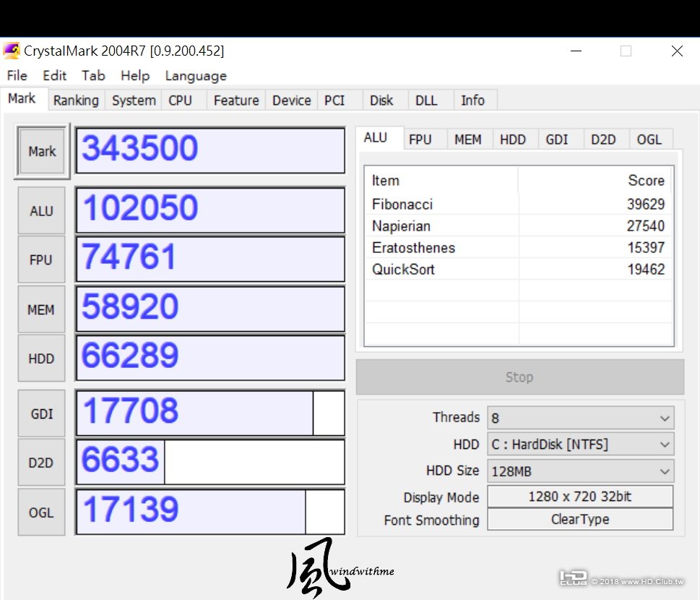700x600 pixels.
Task: Open the Help menu
Action: (x=135, y=75)
